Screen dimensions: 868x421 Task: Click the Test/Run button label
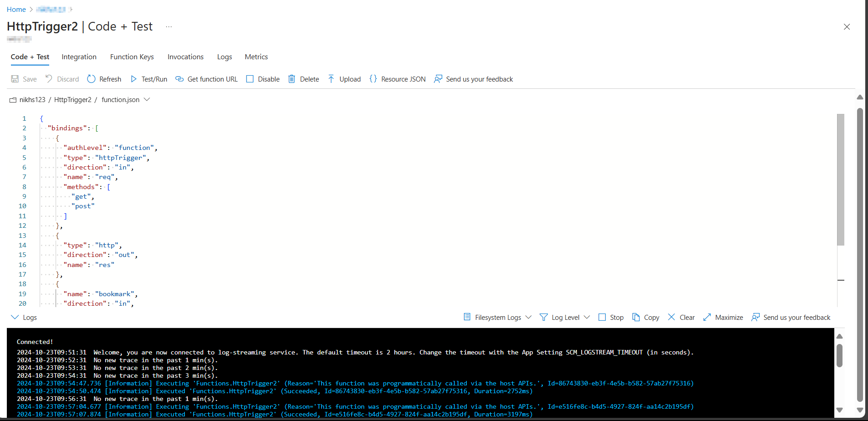coord(154,79)
